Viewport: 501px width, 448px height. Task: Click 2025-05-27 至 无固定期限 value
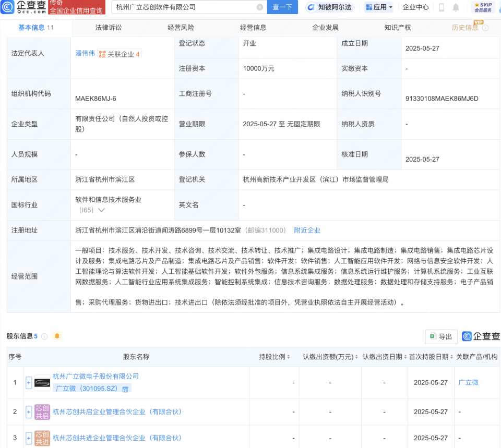tap(281, 124)
